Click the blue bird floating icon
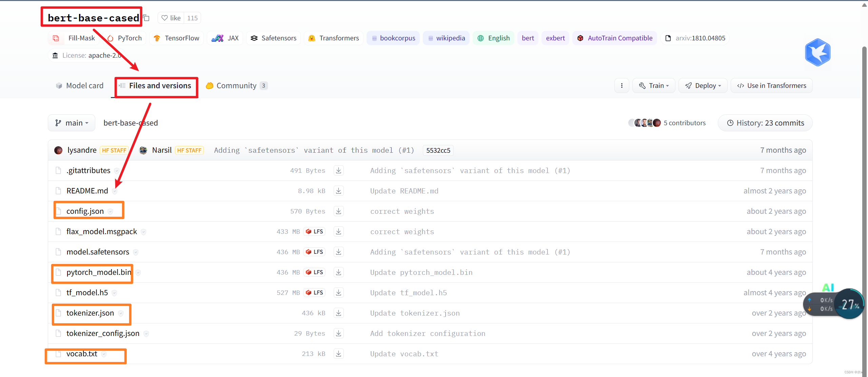The width and height of the screenshot is (868, 377). point(817,53)
